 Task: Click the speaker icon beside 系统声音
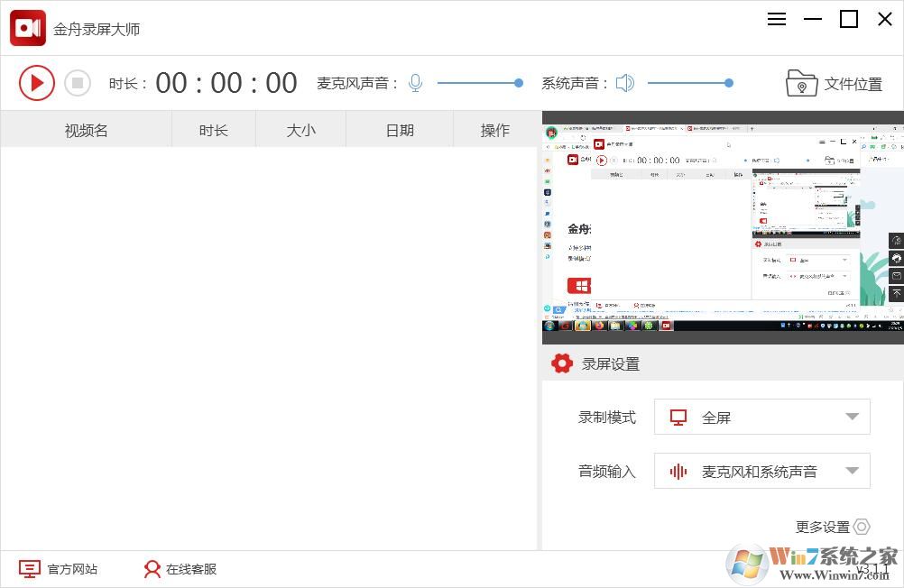click(x=624, y=82)
